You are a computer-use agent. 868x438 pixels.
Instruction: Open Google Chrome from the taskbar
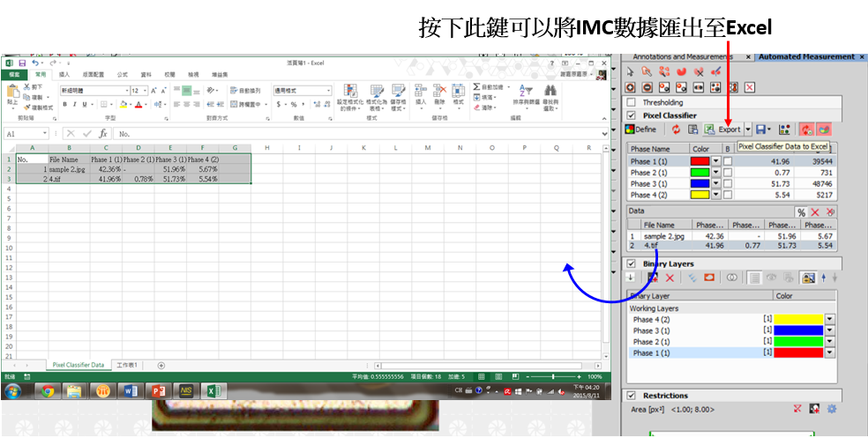[x=47, y=391]
